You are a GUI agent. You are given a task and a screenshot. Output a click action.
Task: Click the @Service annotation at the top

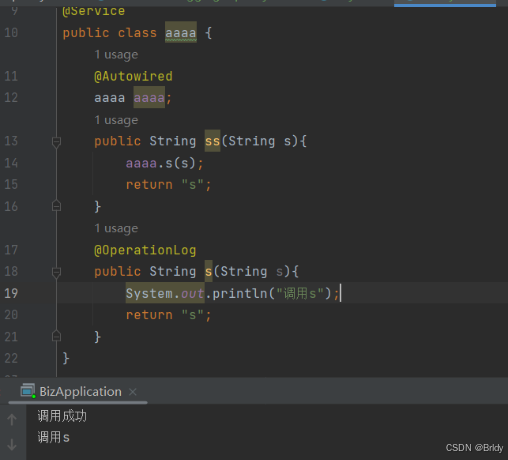point(93,11)
